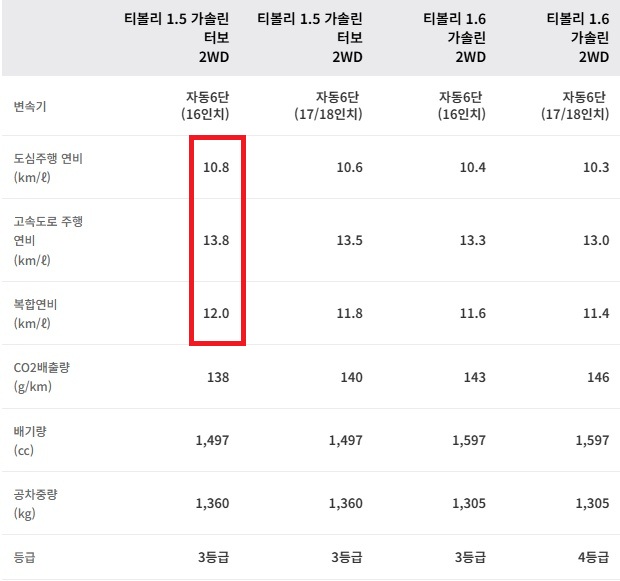The image size is (620, 581).
Task: Select highway fuel economy value 13.8
Action: click(x=216, y=240)
